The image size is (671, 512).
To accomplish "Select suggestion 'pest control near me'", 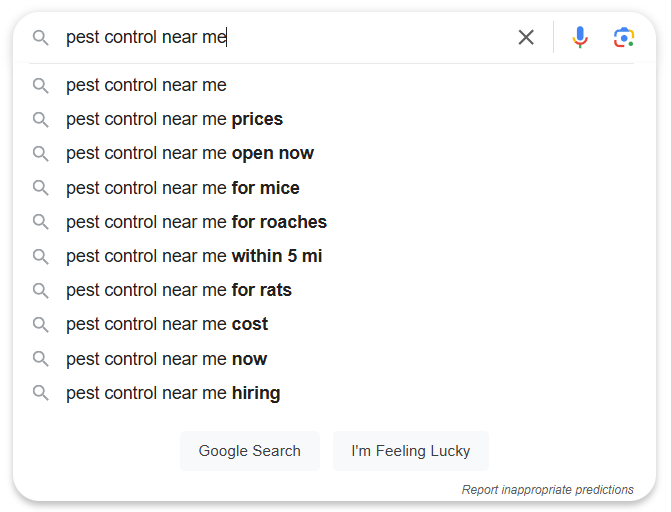I will 334,85.
